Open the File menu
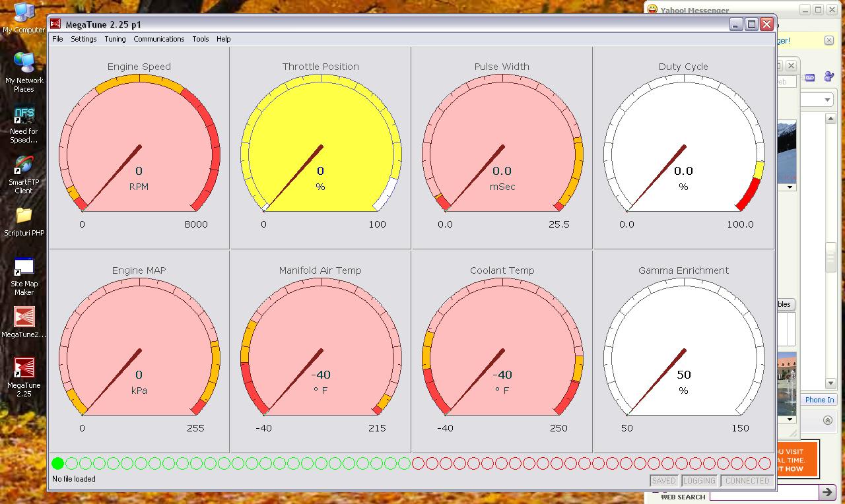Viewport: 845px width, 504px height. pyautogui.click(x=57, y=39)
